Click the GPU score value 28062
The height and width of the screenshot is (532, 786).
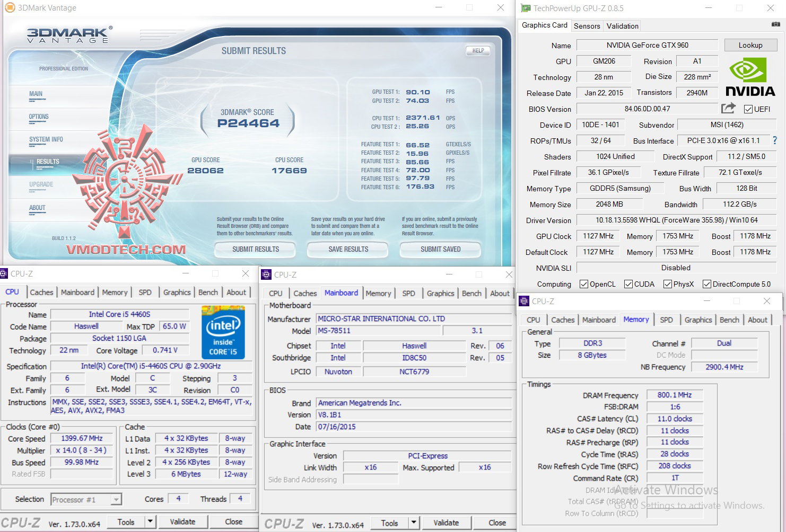[x=205, y=171]
